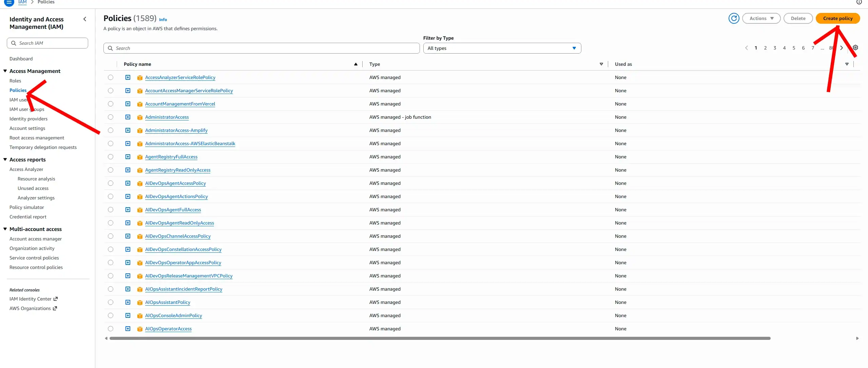Open table preferences gear icon
868x368 pixels.
click(855, 48)
